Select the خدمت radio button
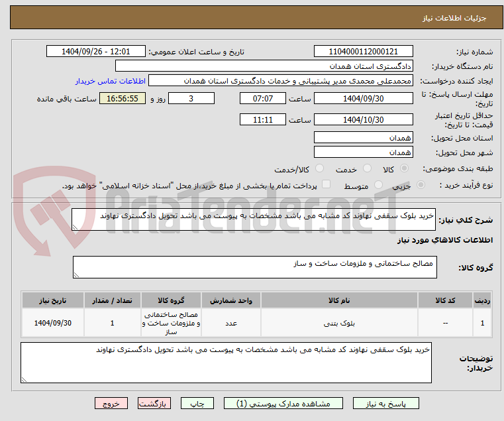The image size is (504, 421). pos(367,168)
